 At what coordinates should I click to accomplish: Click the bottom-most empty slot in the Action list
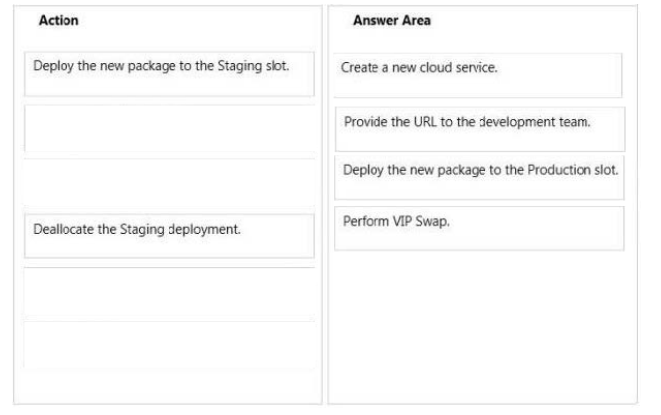(169, 345)
